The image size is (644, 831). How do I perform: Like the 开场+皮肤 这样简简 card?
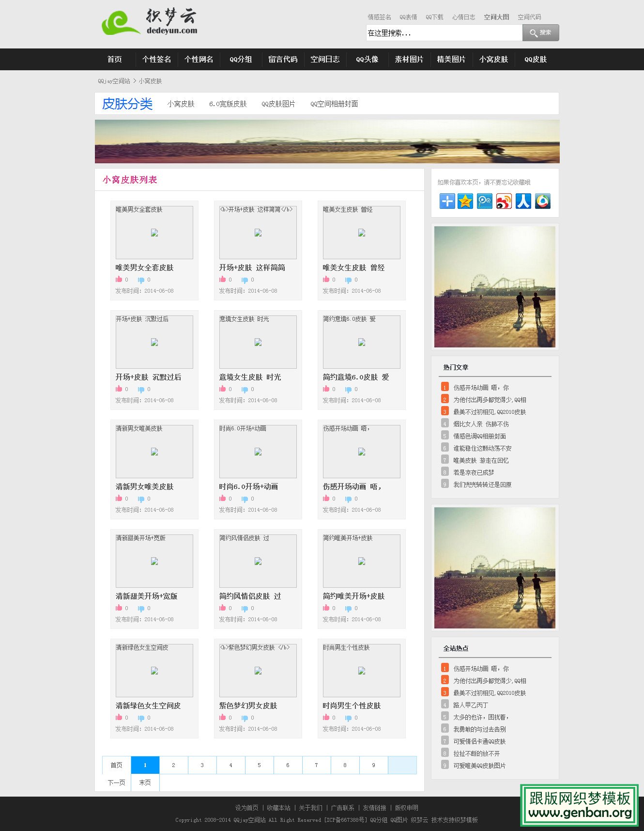pyautogui.click(x=222, y=279)
